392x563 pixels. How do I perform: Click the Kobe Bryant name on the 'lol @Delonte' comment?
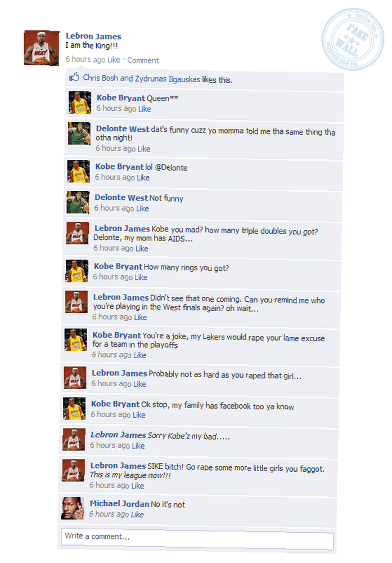click(x=119, y=167)
